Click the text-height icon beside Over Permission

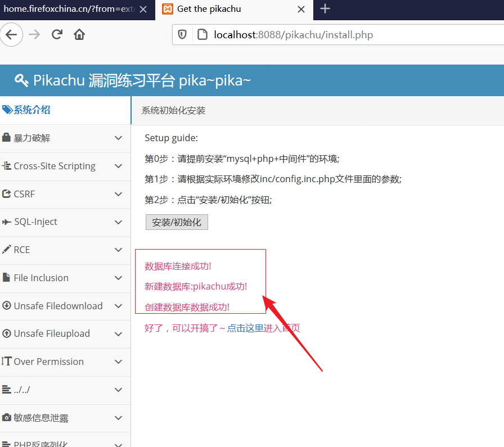6,361
